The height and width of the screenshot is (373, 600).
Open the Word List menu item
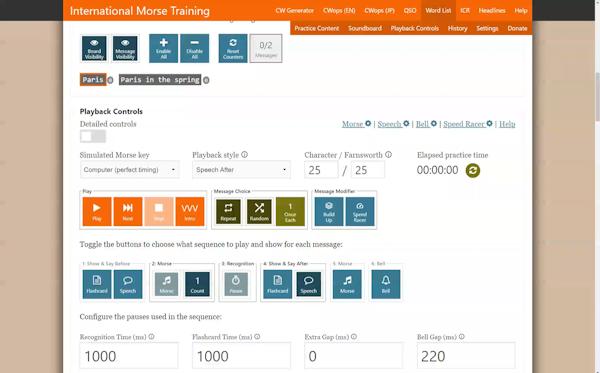point(438,10)
